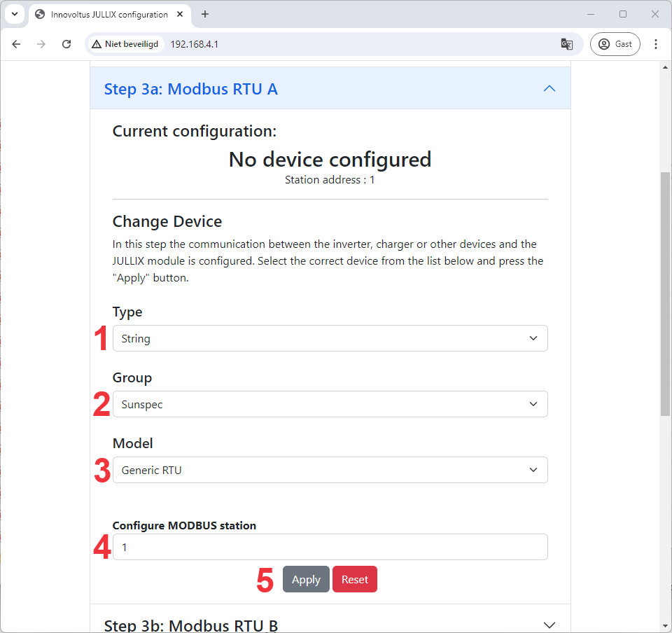Click the Gast profile button
Screen dimensions: 672x633
pos(615,44)
